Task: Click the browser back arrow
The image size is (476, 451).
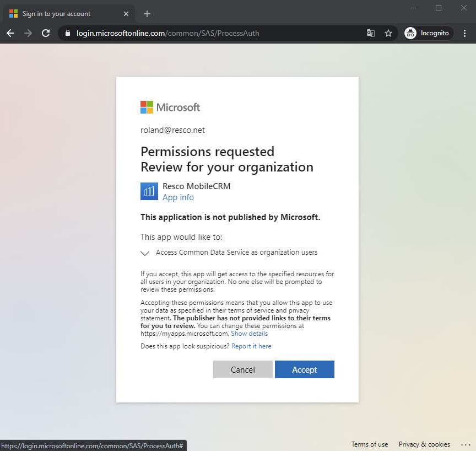Action: pos(10,33)
